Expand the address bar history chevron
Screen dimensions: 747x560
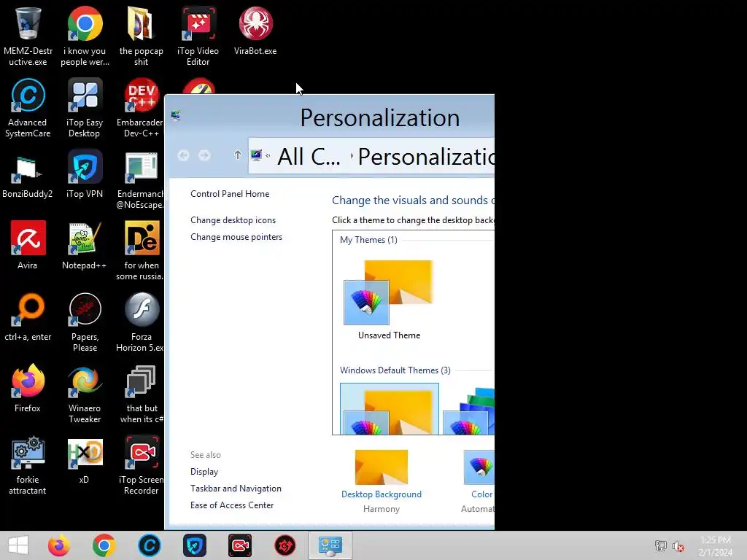pos(268,155)
